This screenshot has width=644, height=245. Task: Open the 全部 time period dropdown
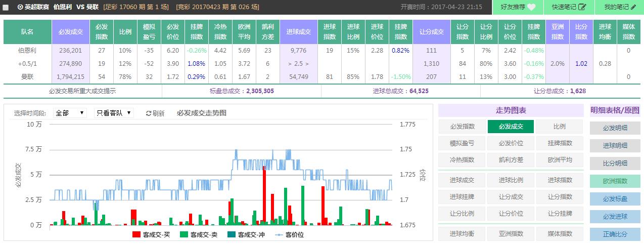[x=70, y=113]
